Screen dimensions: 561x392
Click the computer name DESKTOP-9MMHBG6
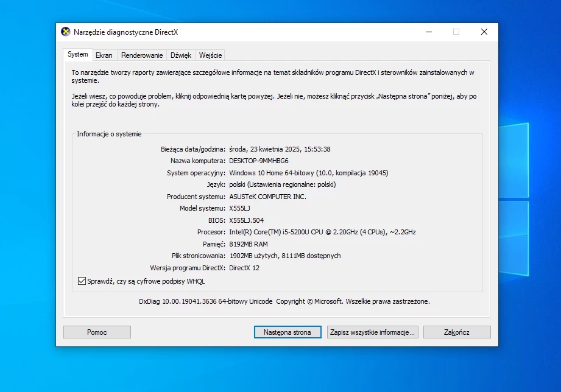[x=259, y=161]
